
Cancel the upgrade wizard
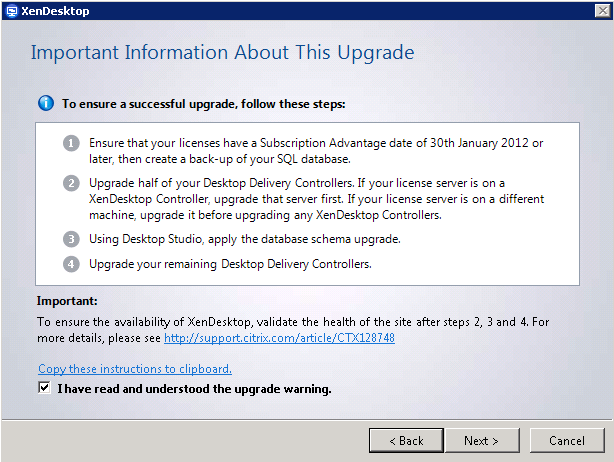click(567, 440)
